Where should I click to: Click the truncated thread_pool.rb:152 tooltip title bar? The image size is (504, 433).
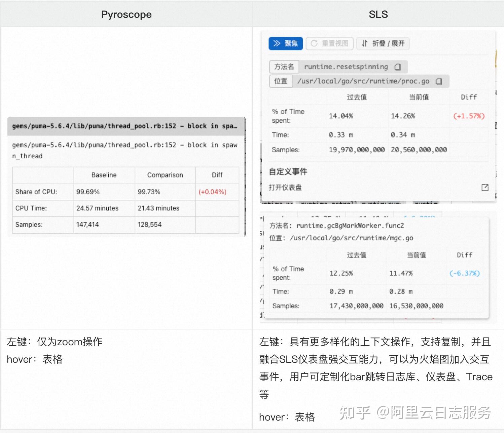pyautogui.click(x=126, y=126)
